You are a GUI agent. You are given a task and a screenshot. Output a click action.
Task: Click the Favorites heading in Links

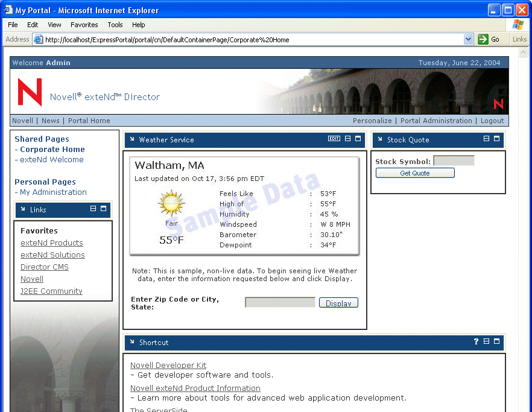pyautogui.click(x=39, y=231)
